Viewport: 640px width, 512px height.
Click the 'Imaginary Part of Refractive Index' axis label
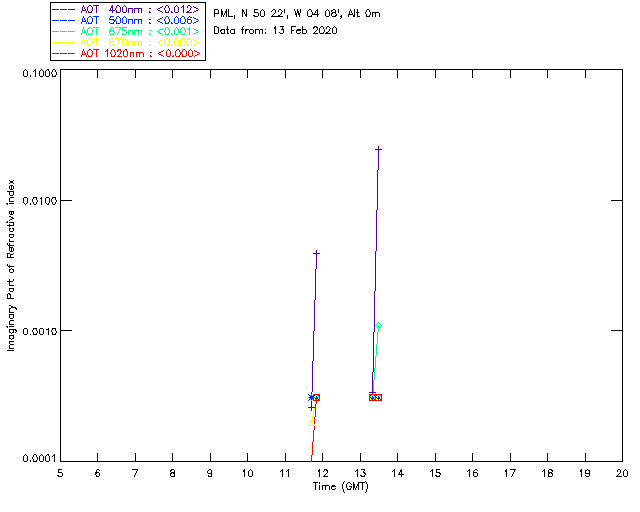click(11, 265)
